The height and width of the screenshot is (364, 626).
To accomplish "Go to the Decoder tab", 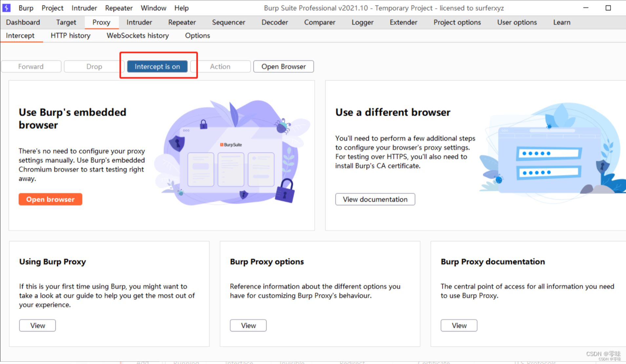I will tap(275, 22).
